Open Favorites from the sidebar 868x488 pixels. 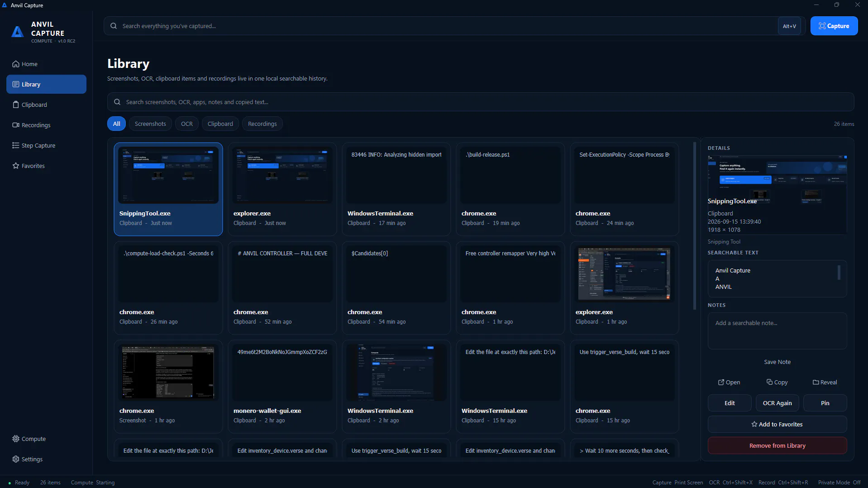tap(46, 166)
